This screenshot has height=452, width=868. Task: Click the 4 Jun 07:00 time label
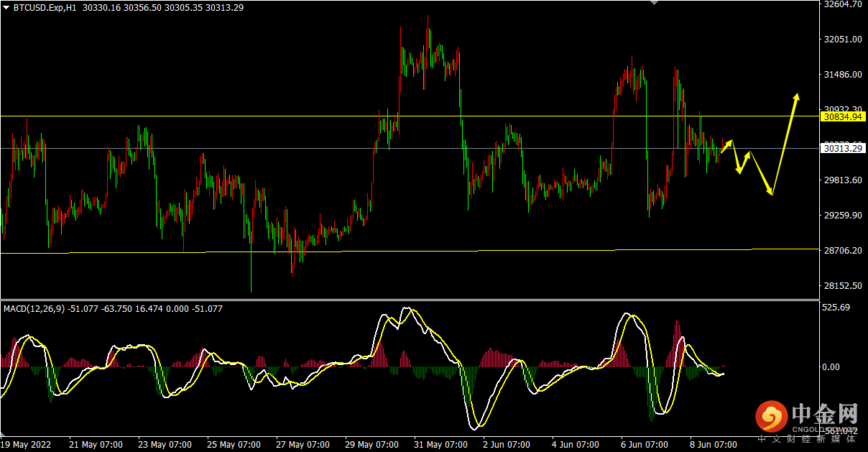[576, 445]
